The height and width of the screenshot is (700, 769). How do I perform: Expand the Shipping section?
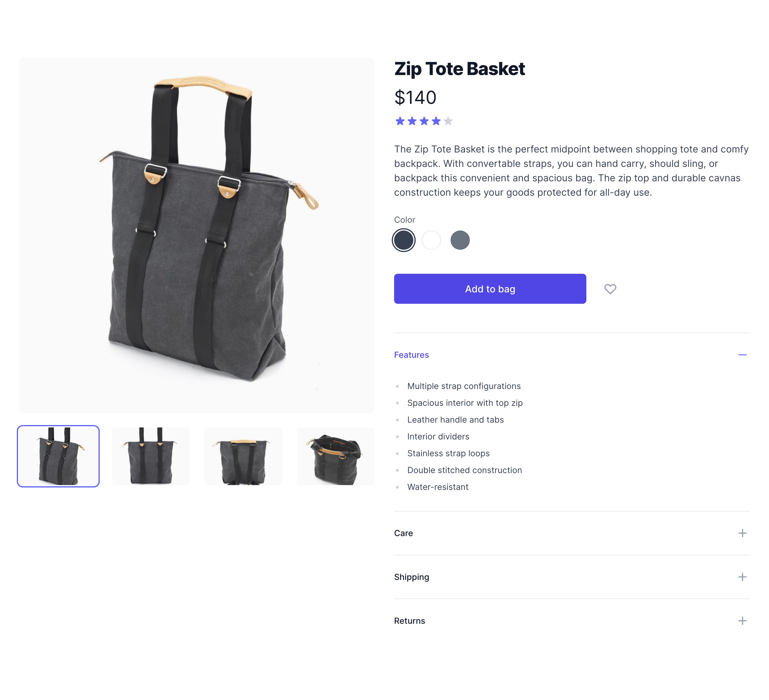[411, 577]
